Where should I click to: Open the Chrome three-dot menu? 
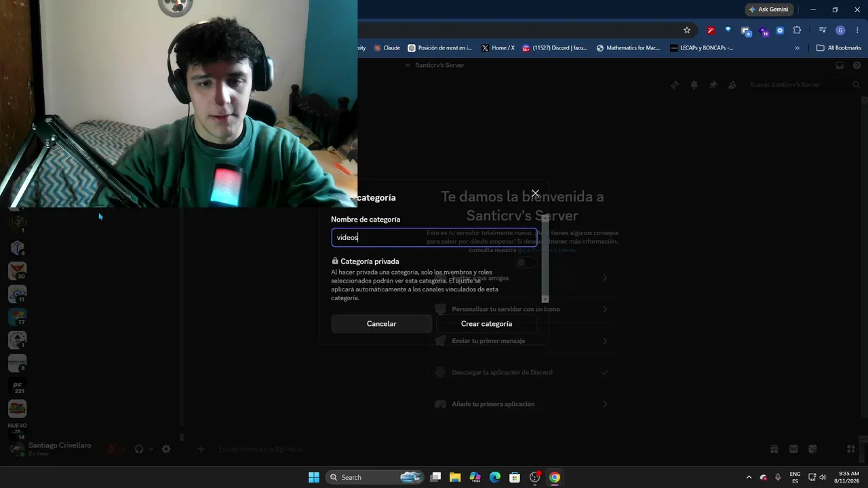(x=858, y=30)
